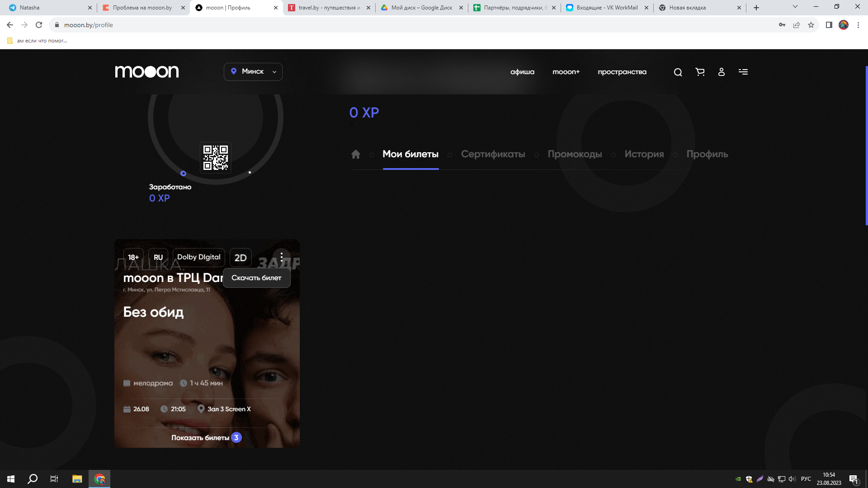868x488 pixels.
Task: Open the Chrome tab search chevron
Action: click(795, 7)
